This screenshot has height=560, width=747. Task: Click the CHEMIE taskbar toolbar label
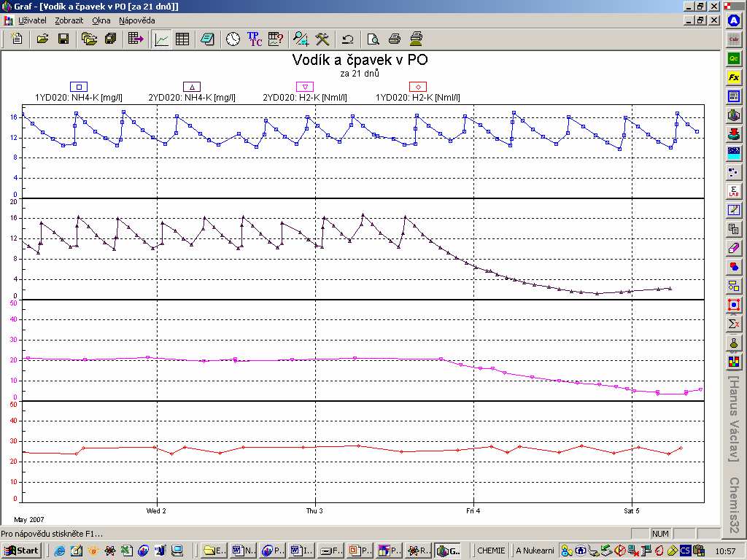click(491, 551)
